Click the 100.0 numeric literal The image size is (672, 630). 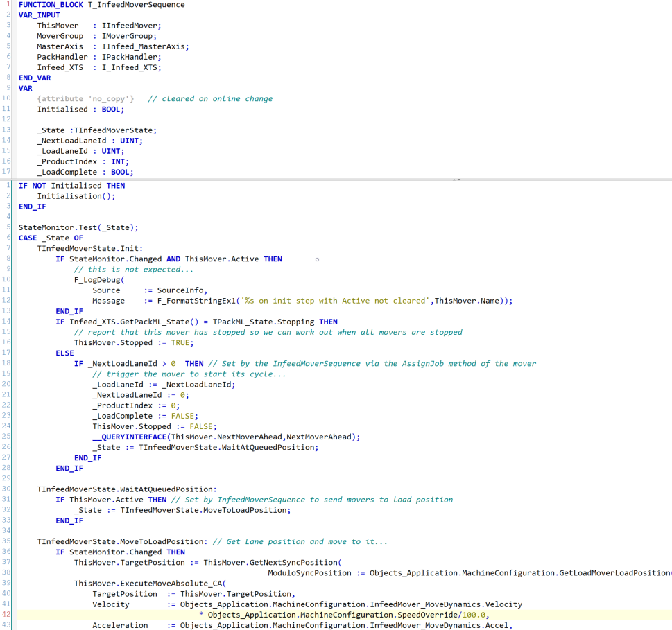[x=474, y=615]
